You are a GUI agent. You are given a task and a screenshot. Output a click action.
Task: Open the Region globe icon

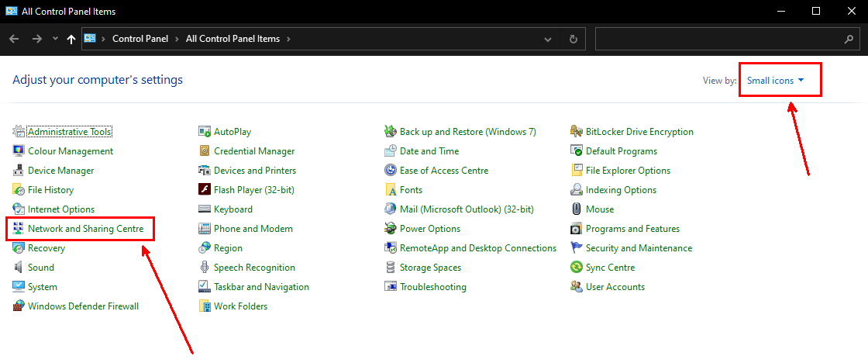coord(205,248)
